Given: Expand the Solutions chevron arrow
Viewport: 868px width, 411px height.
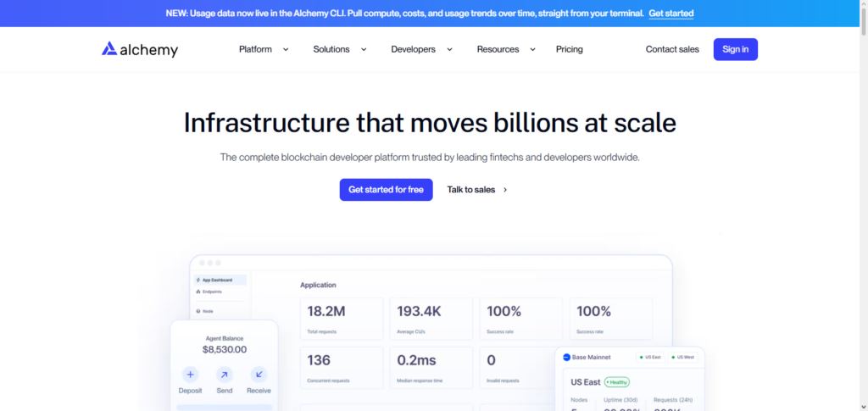Looking at the screenshot, I should coord(364,49).
